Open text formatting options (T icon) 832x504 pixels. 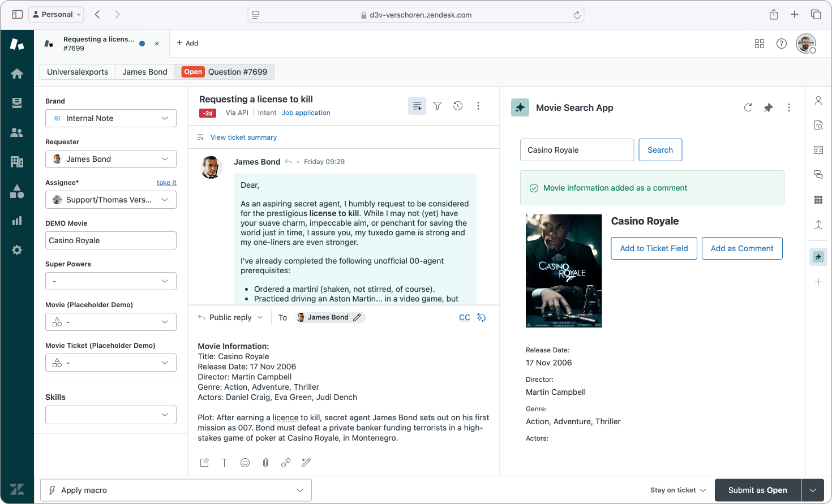click(225, 463)
